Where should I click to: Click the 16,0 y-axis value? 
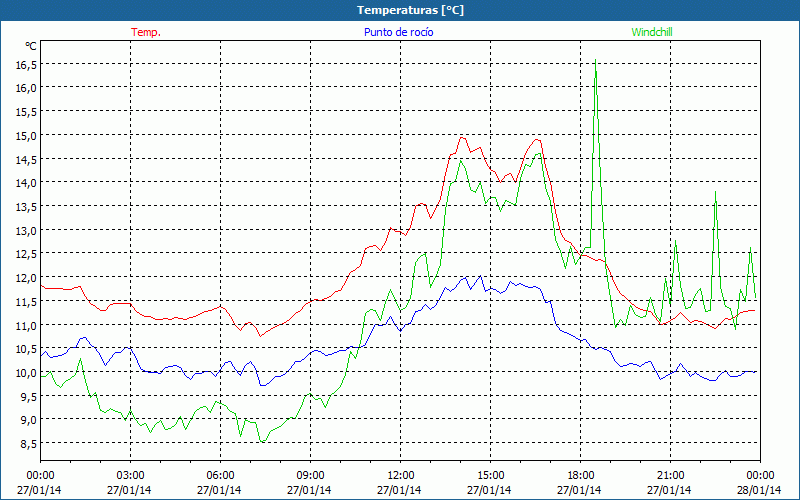coord(27,88)
